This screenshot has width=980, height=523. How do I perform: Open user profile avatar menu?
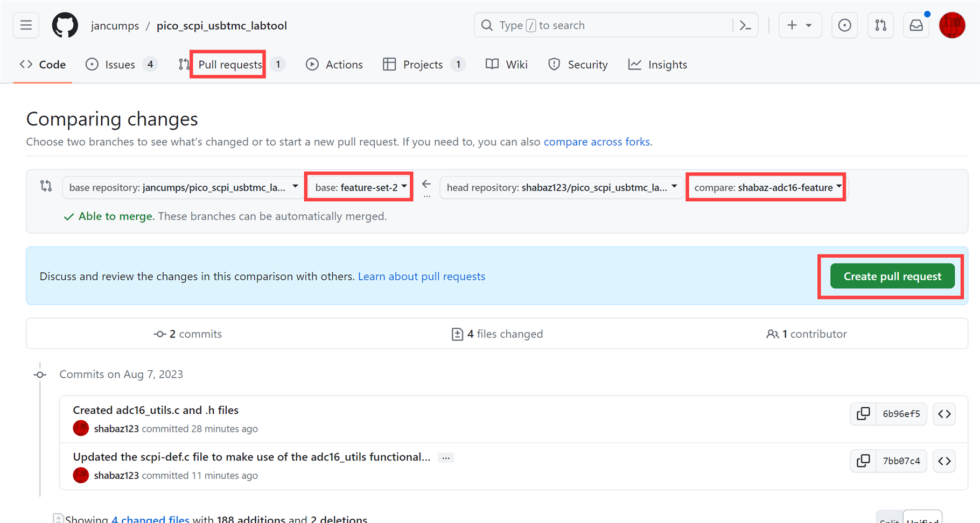[x=952, y=25]
